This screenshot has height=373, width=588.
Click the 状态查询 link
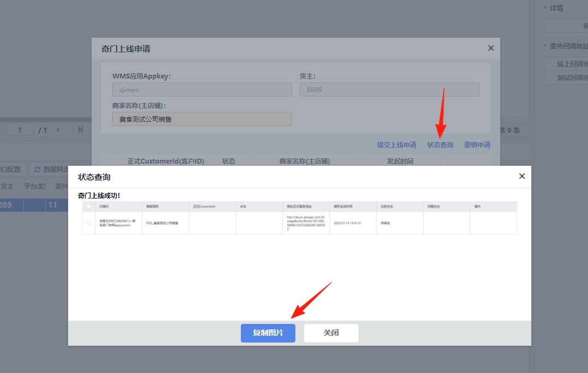(x=440, y=145)
